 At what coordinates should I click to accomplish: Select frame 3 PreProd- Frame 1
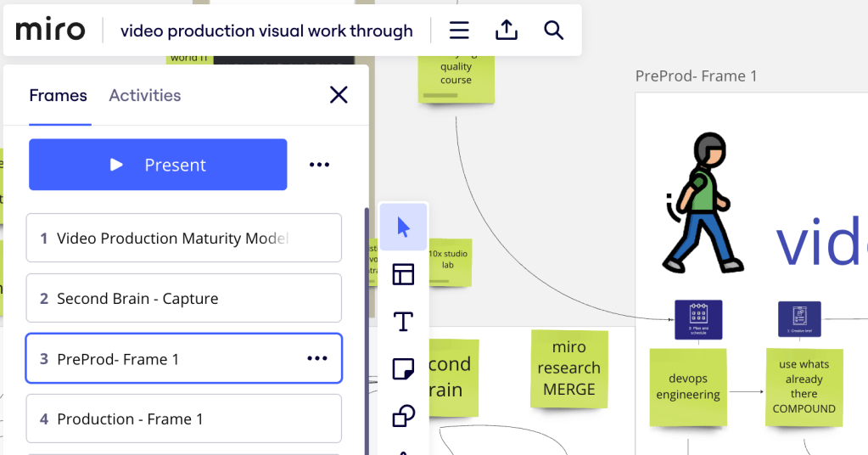(x=184, y=359)
